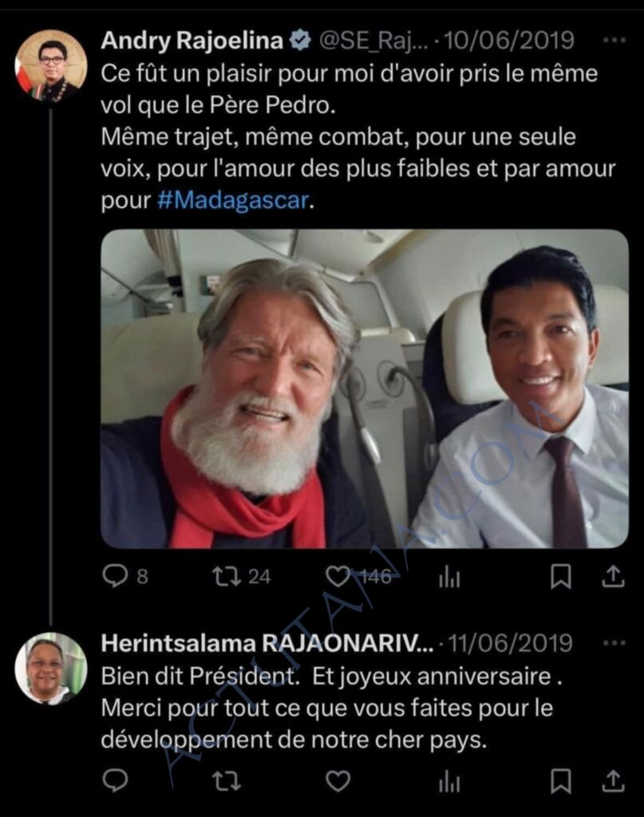Image resolution: width=644 pixels, height=817 pixels.
Task: Like Herintsalama's birthday reply
Action: [338, 780]
